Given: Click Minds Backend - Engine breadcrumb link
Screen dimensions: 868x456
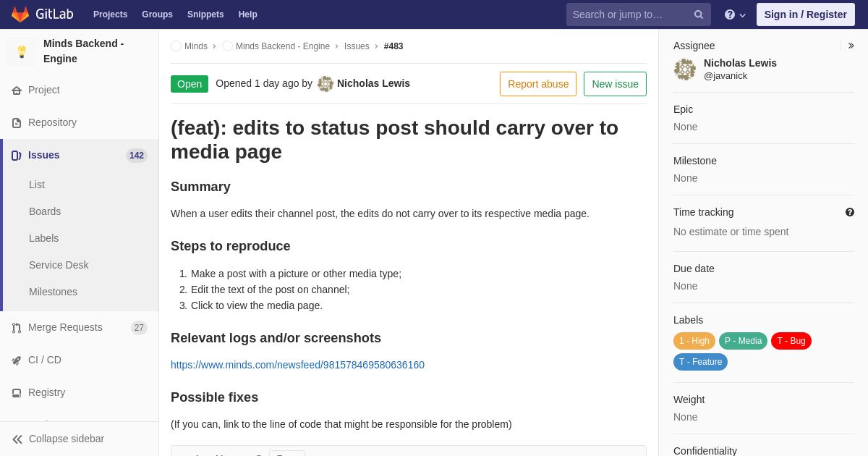Looking at the screenshot, I should 283,46.
